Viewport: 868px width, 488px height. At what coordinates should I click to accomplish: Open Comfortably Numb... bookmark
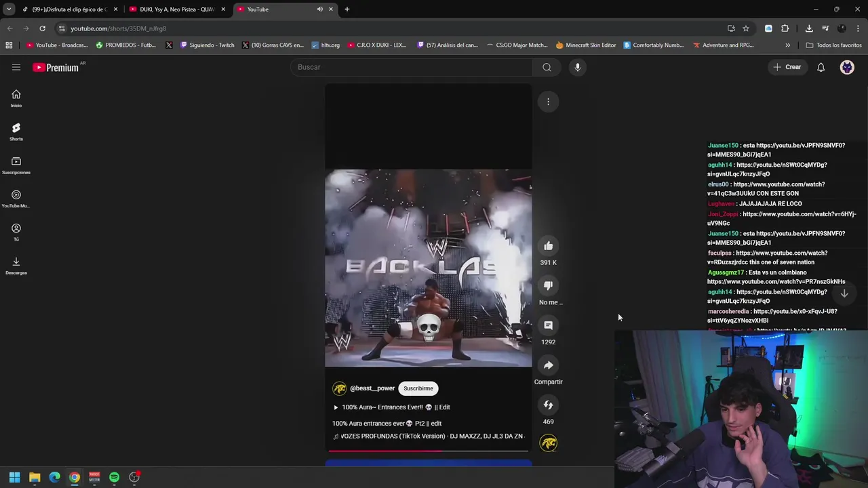[x=654, y=45]
